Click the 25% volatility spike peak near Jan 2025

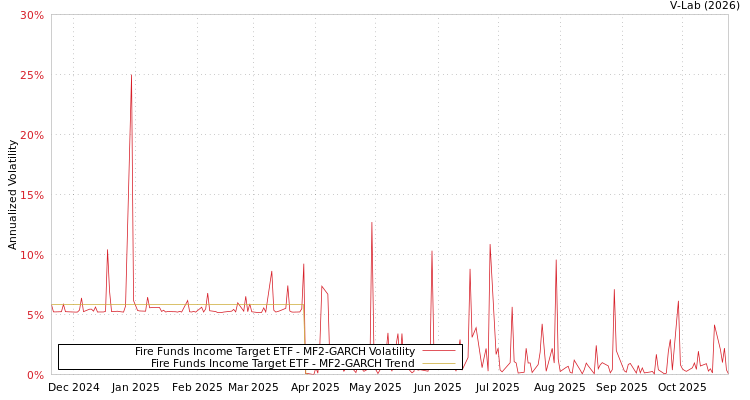(131, 75)
